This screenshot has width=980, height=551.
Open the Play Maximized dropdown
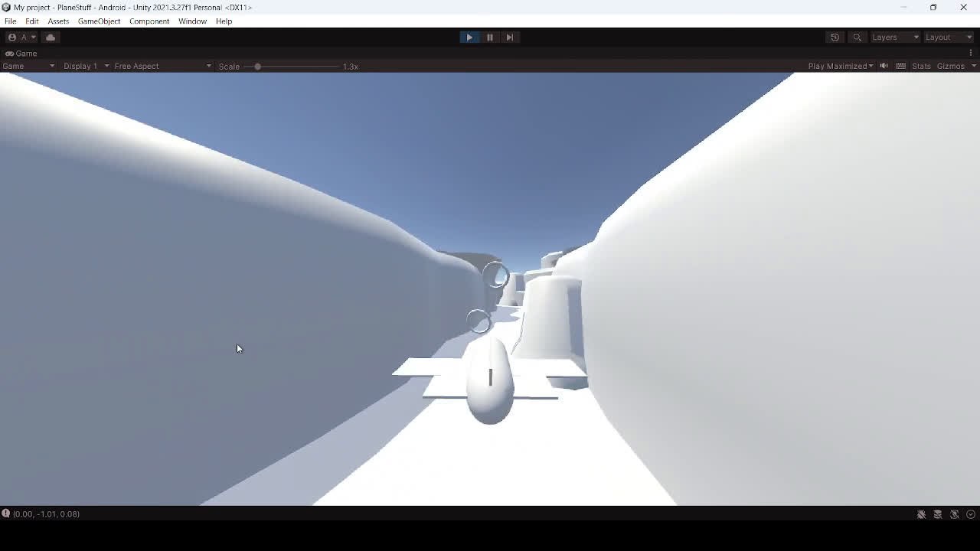[841, 67]
